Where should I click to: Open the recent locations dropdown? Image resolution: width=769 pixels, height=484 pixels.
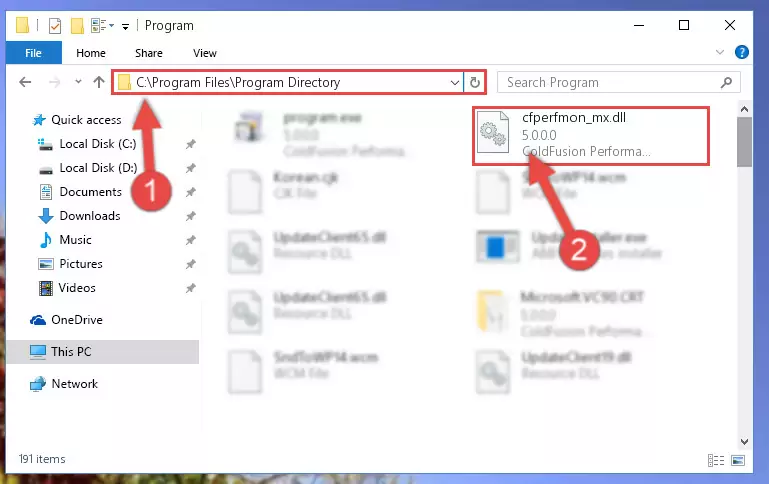pyautogui.click(x=78, y=82)
